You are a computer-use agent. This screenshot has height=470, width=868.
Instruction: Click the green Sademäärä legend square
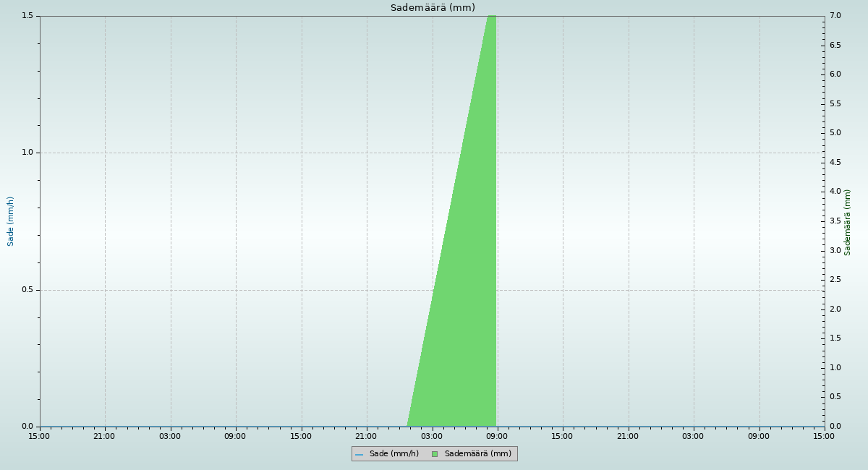pos(435,454)
